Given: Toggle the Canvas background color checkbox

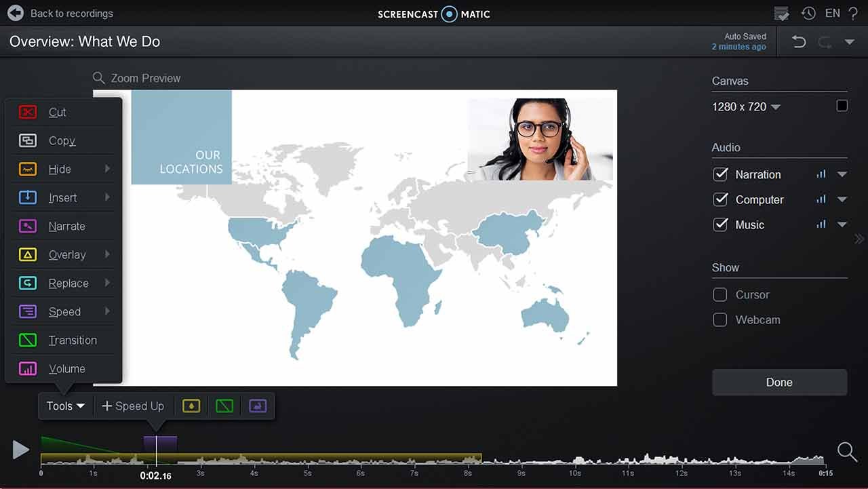Looking at the screenshot, I should 842,106.
